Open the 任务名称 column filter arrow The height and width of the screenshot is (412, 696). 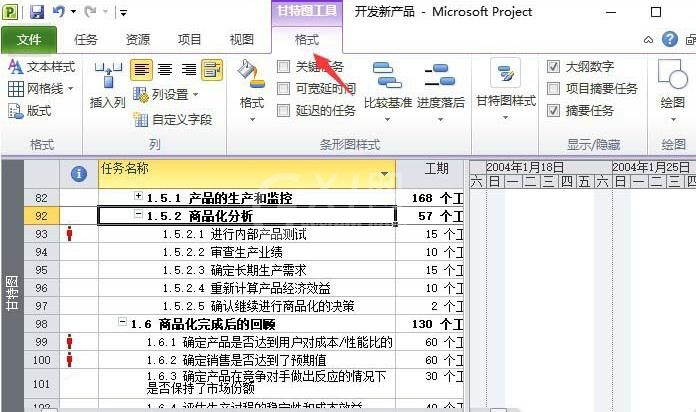pyautogui.click(x=384, y=174)
